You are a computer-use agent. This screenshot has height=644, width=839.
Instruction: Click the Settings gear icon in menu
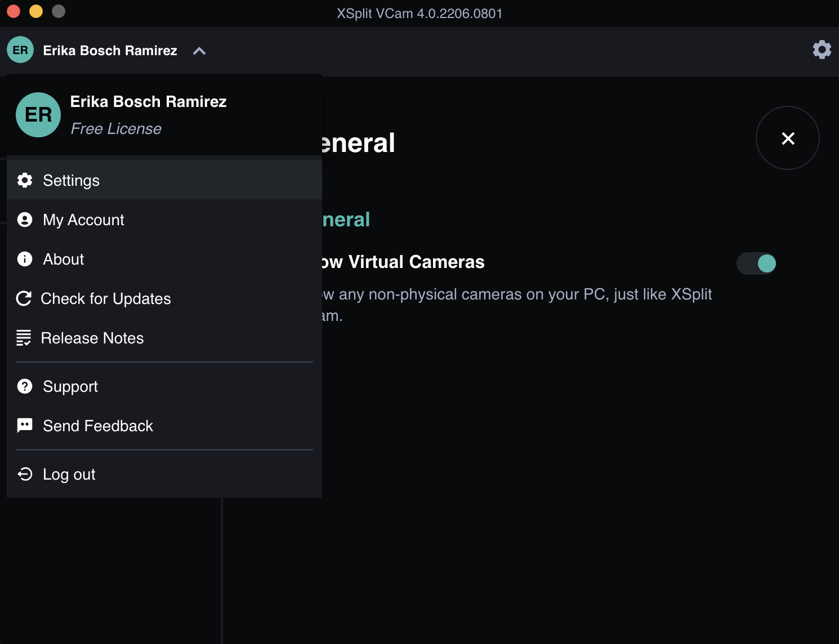pyautogui.click(x=25, y=180)
